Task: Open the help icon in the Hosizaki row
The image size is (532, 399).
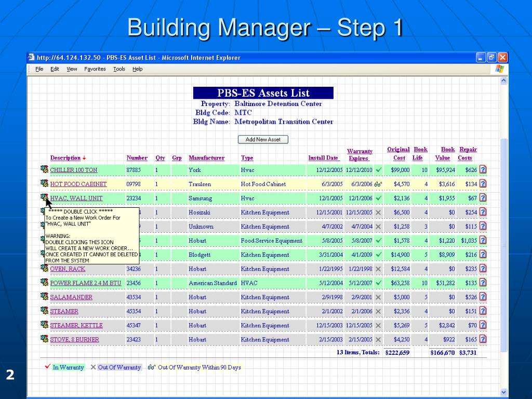Action: (483, 212)
